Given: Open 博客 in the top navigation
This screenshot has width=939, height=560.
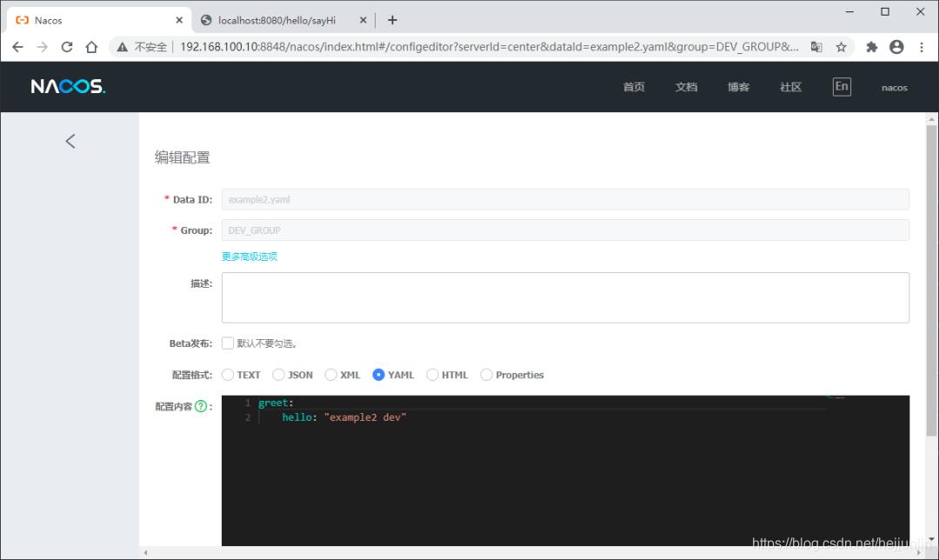Looking at the screenshot, I should click(x=738, y=87).
